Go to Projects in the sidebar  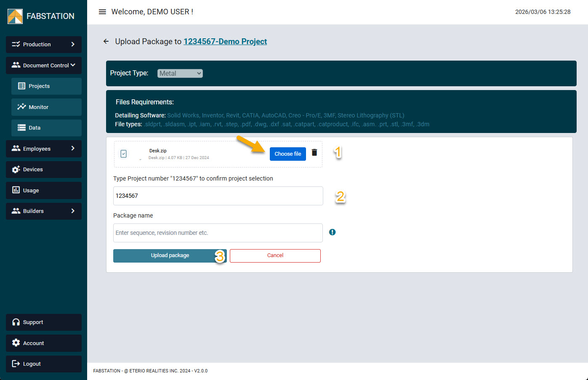click(46, 86)
